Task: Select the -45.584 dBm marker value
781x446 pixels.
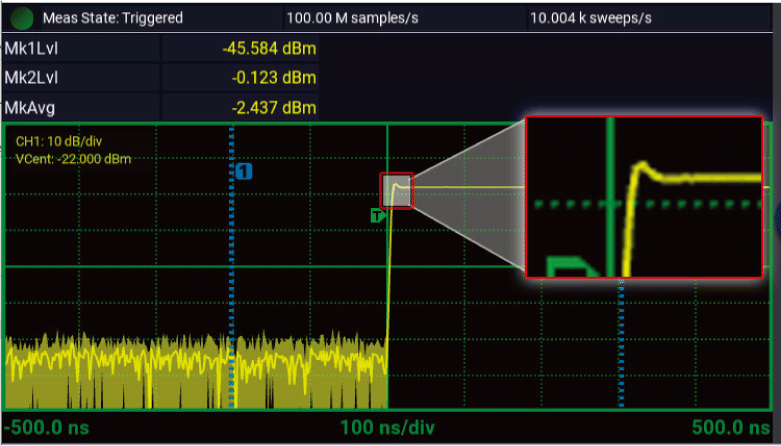Action: point(269,47)
